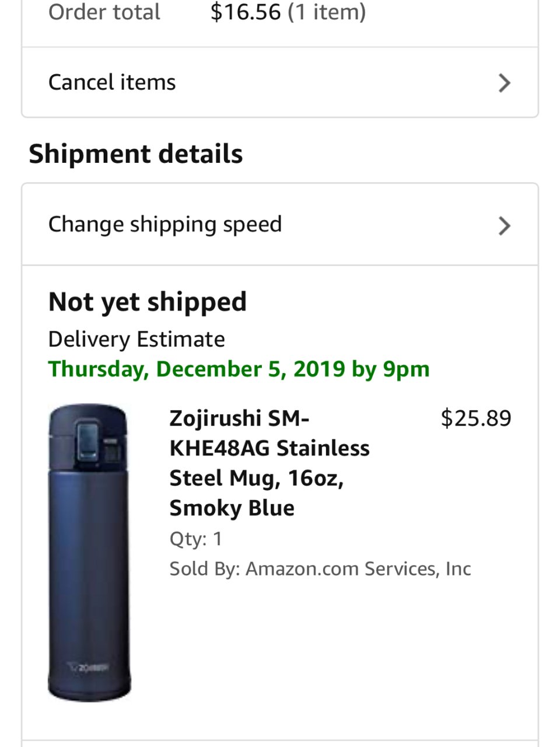Tap the (1 item) count text
560x747 pixels.
coord(327,12)
